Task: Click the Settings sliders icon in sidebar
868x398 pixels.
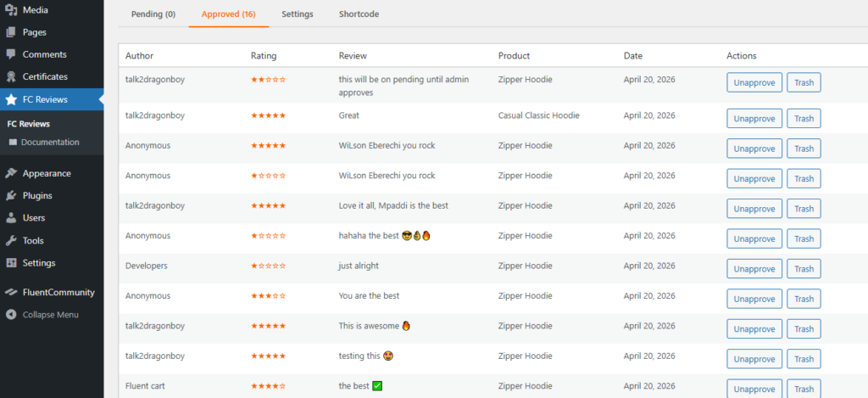Action: [x=10, y=263]
